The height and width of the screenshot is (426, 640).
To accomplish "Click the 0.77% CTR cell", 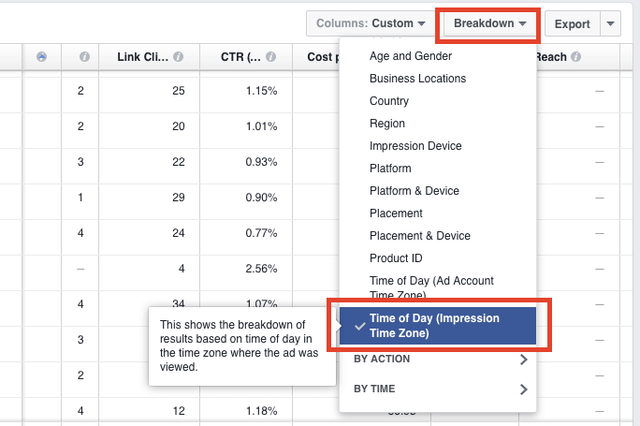I will tap(261, 233).
